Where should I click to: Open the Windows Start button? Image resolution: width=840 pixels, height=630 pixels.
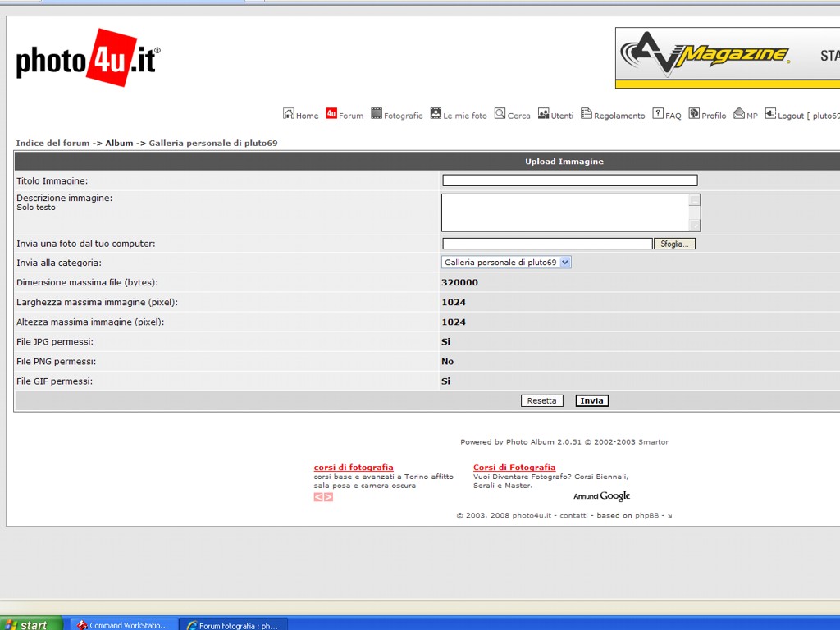(x=31, y=624)
